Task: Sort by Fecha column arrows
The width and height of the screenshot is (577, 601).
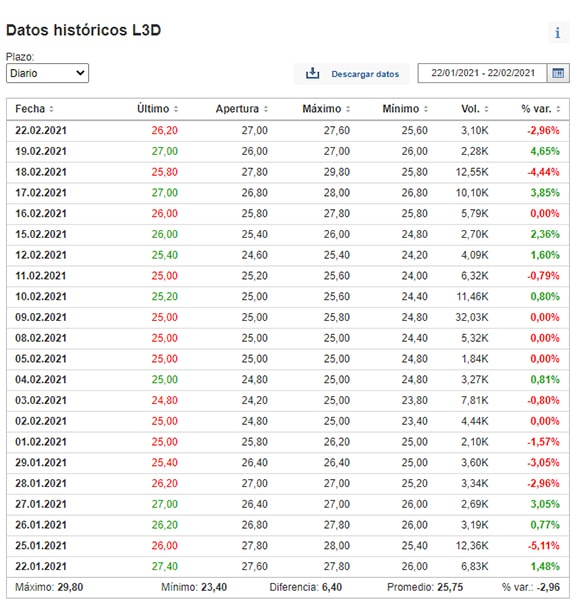Action: pyautogui.click(x=51, y=109)
